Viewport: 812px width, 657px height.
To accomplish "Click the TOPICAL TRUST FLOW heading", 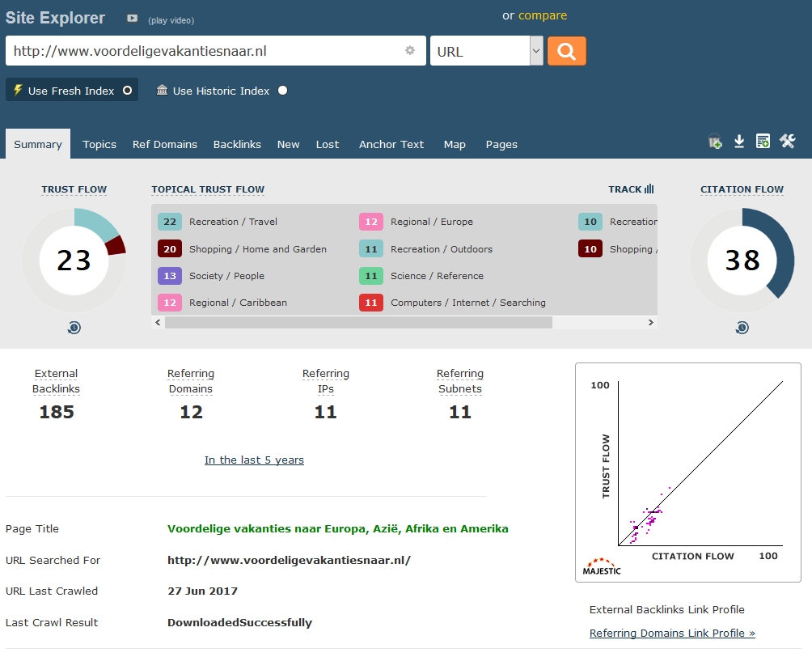I will [x=208, y=189].
